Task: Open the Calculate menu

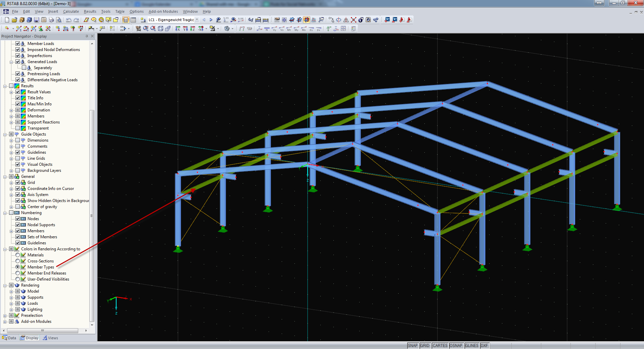Action: pyautogui.click(x=71, y=11)
